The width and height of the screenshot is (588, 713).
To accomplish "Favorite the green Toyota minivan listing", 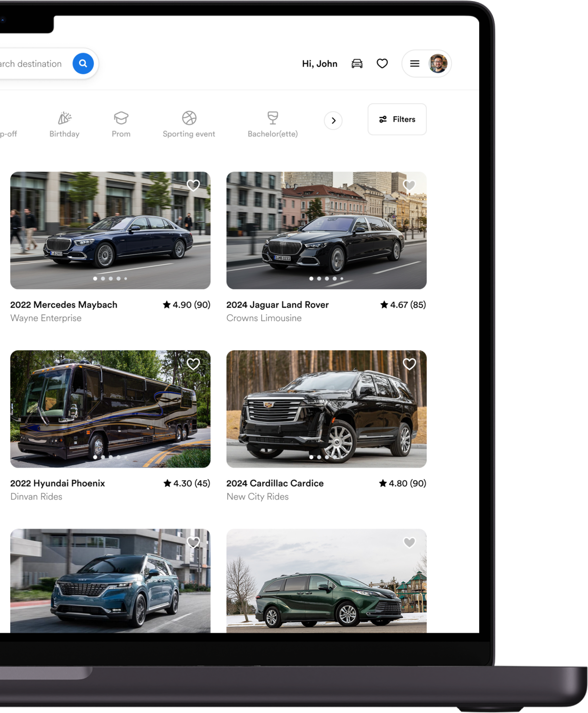I will [409, 542].
